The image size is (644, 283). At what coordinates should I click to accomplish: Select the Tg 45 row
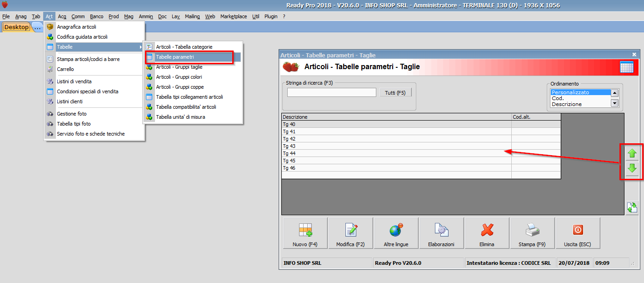tap(421, 161)
